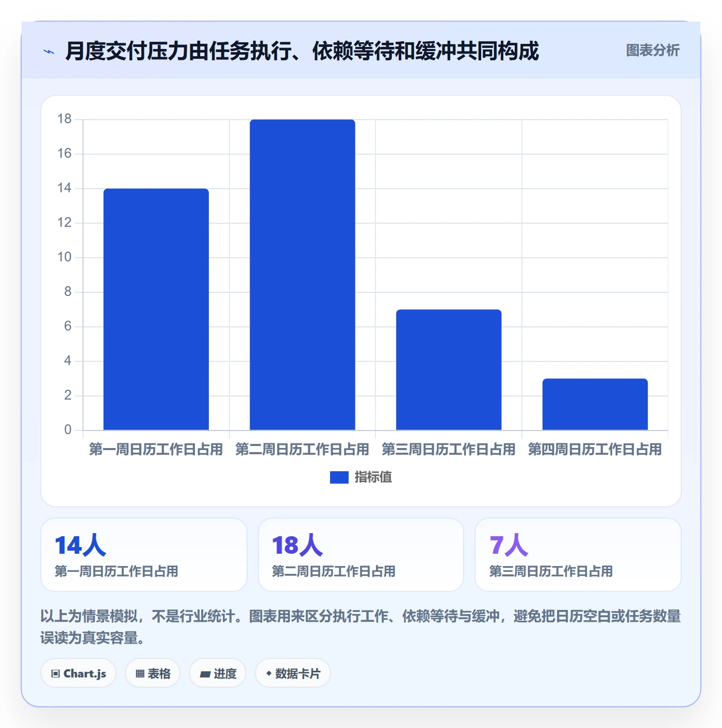This screenshot has height=728, width=722.
Task: Click the square icon in the Chart.js chip
Action: (x=56, y=674)
